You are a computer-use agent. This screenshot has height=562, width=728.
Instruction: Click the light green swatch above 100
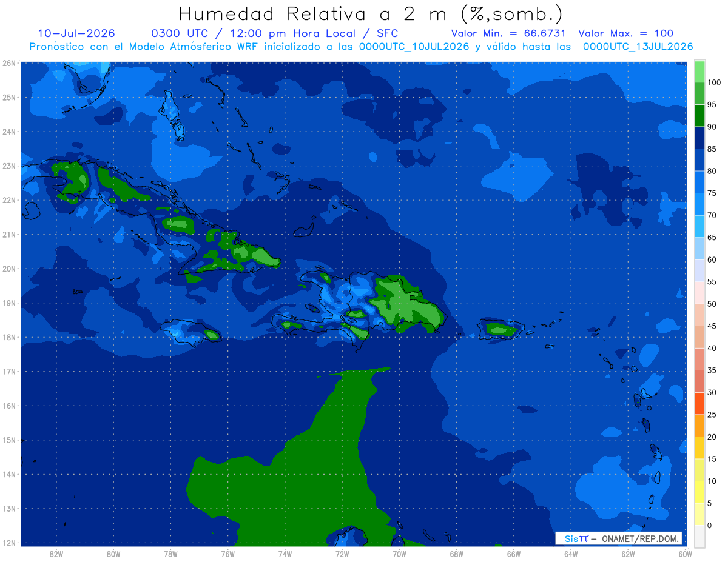[x=699, y=72]
